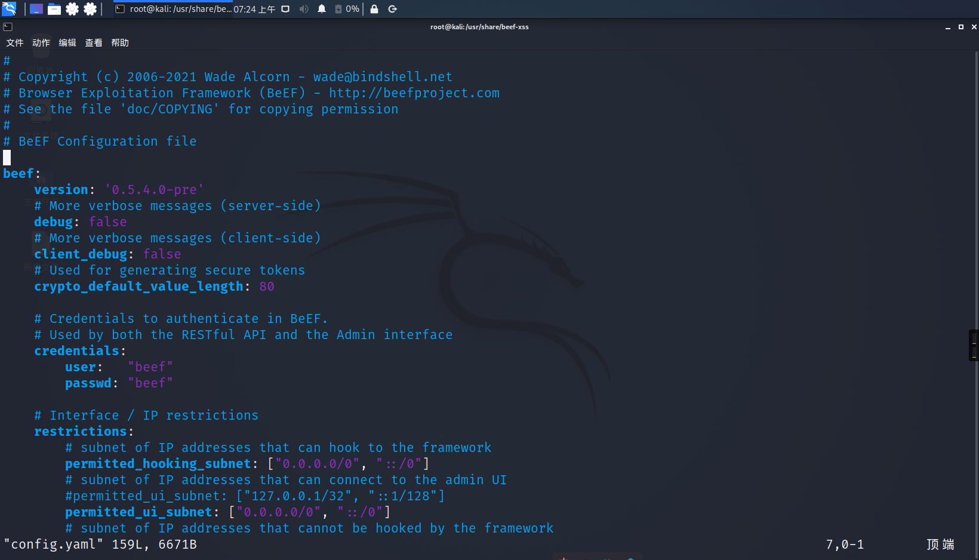Open the Kali applications menu
Screen dimensions: 979x560
(x=9, y=9)
